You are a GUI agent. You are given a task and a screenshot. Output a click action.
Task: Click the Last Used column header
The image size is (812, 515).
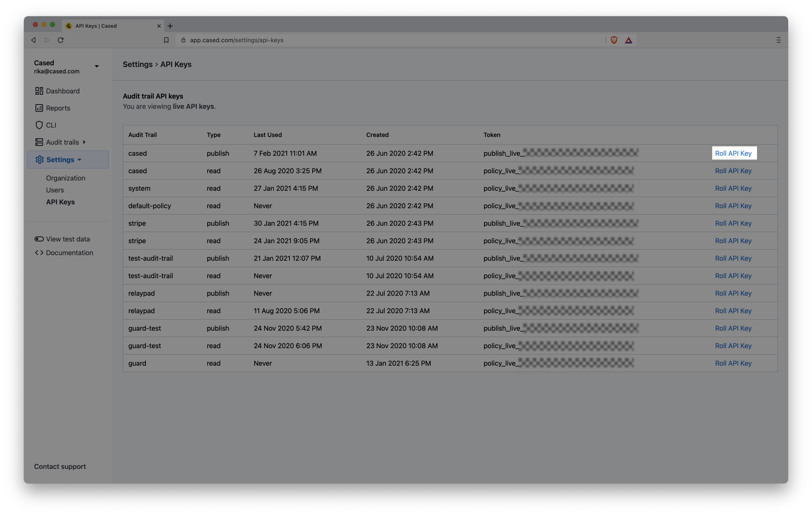[268, 135]
